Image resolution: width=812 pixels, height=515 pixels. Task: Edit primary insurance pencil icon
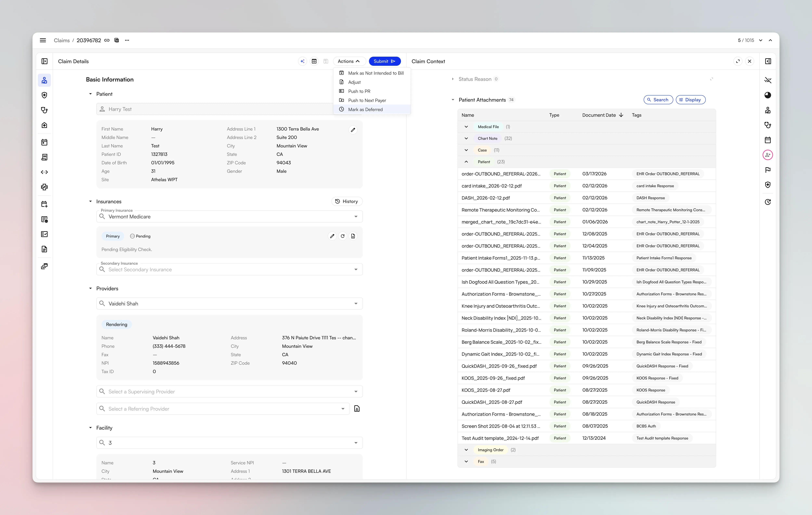pyautogui.click(x=332, y=236)
